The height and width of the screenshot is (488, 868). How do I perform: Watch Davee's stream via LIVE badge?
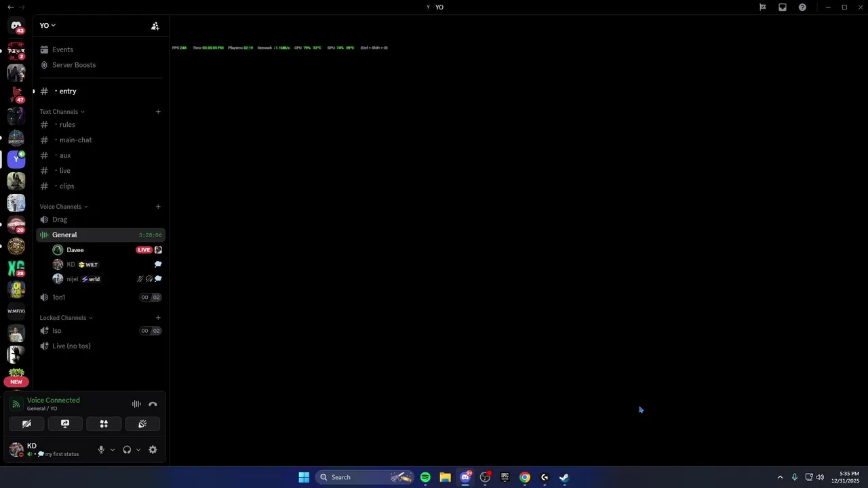(x=144, y=250)
